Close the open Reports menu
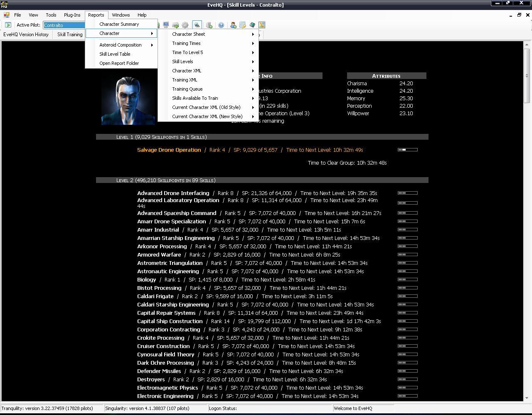This screenshot has height=415, width=532. pos(96,15)
